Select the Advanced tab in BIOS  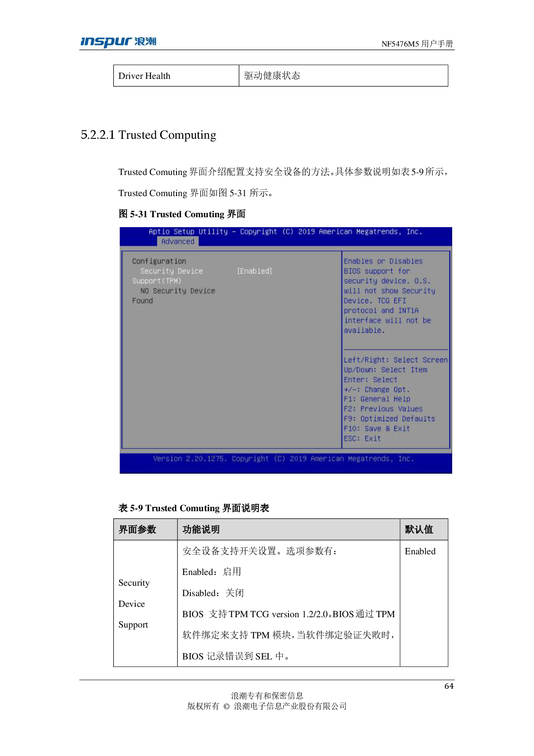(177, 241)
